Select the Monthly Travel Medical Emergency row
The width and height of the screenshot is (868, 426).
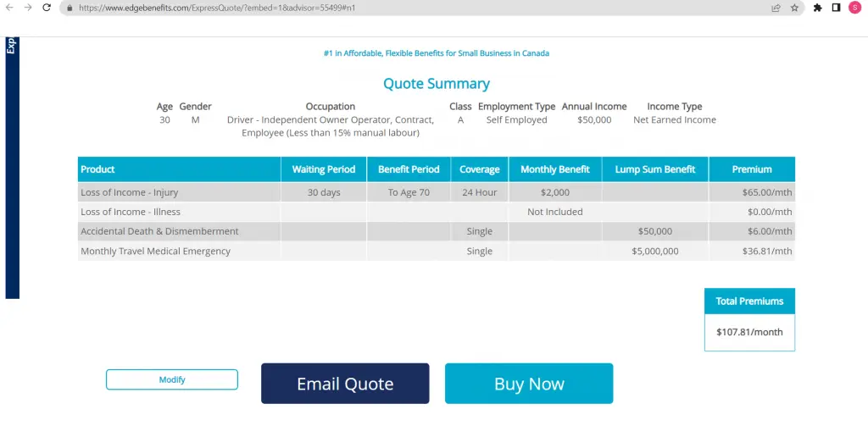tap(179, 251)
